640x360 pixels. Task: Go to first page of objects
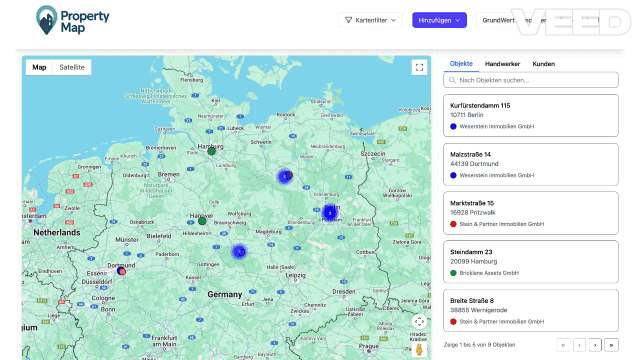coord(563,345)
